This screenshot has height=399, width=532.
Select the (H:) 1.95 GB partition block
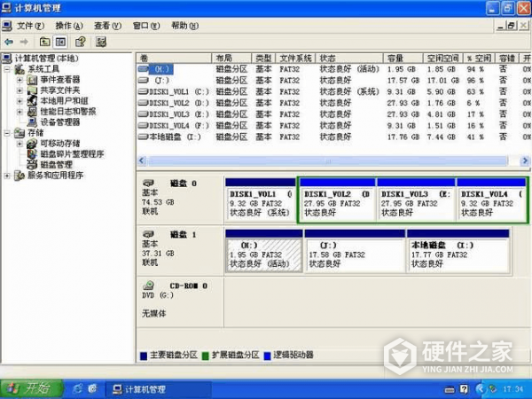(x=263, y=251)
